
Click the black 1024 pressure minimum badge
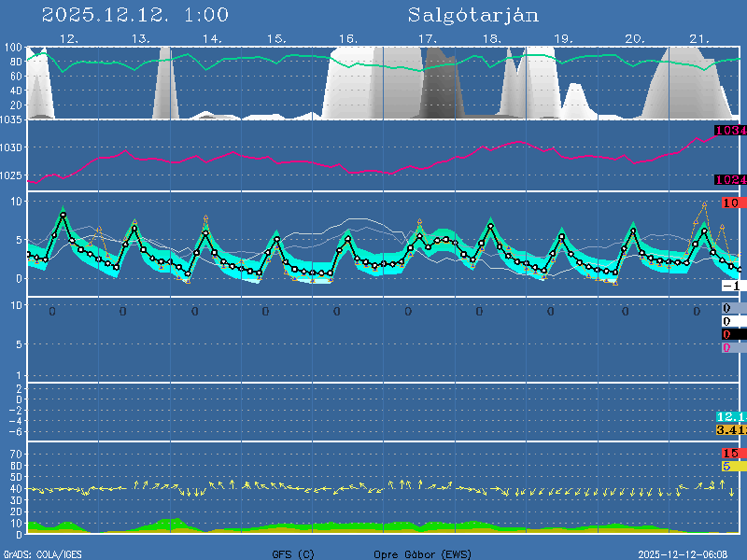[x=729, y=179]
